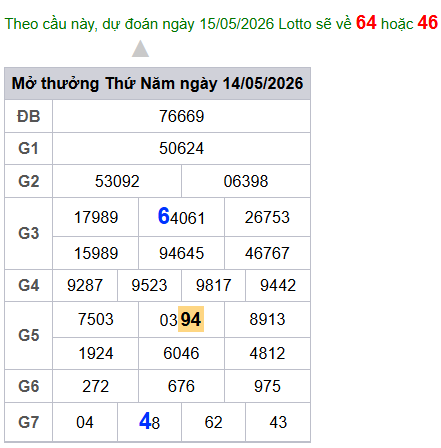Click the G2 number 53092
Image resolution: width=441 pixels, height=448 pixels.
117,181
